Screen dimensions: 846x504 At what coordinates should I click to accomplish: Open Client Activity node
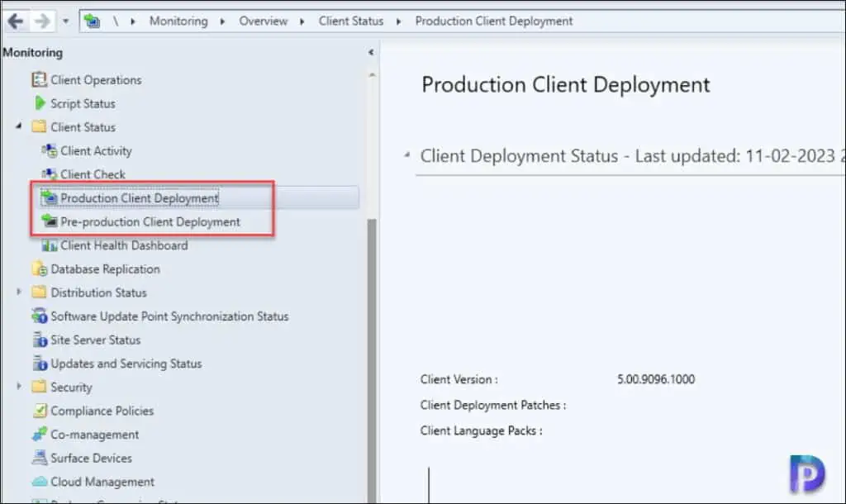point(96,151)
